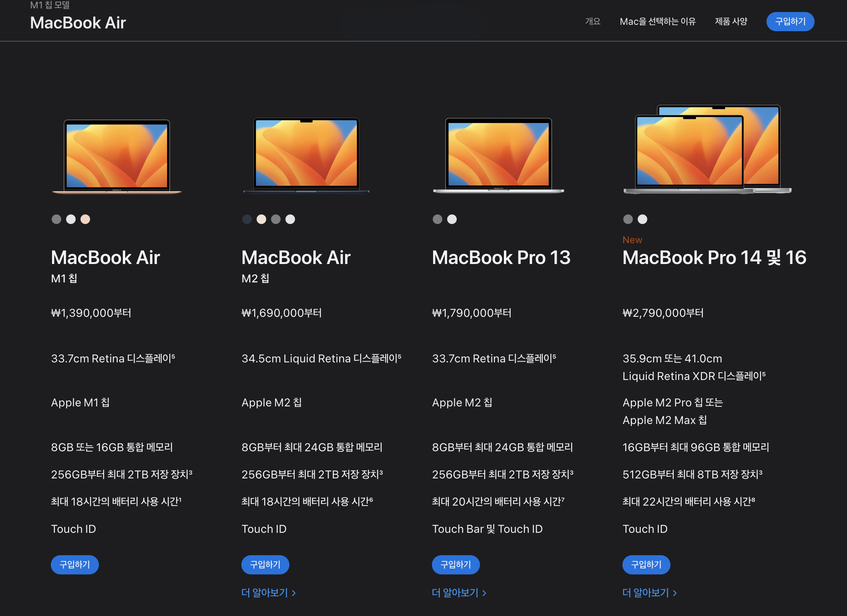Select starlight color swatch for M2 MacBook Air
Screen dimensions: 847x616
tap(261, 219)
